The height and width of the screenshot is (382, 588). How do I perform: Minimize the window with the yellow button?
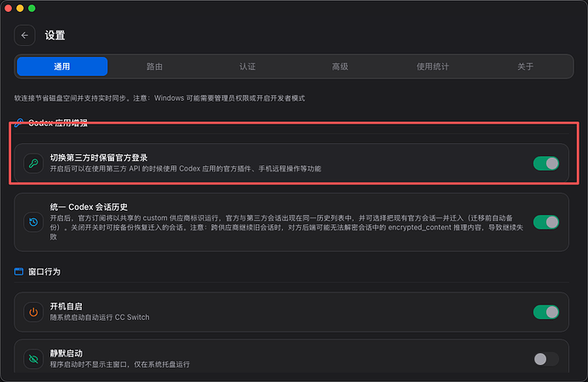(20, 9)
